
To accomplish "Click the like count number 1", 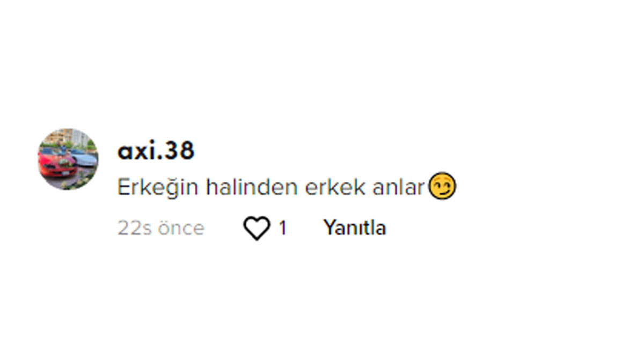I will tap(282, 229).
